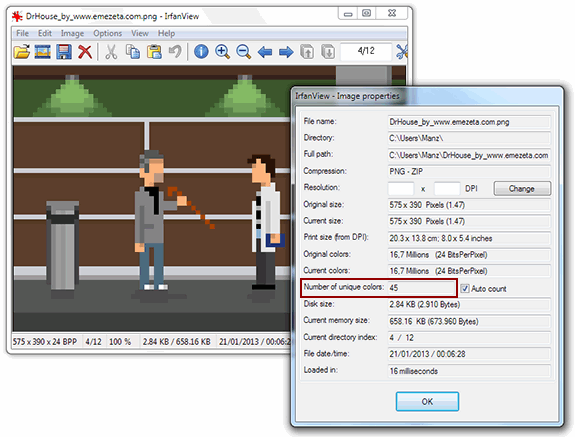The height and width of the screenshot is (437, 575).
Task: Click status bar size 2.84 KB / 658.16 KB
Action: (176, 342)
